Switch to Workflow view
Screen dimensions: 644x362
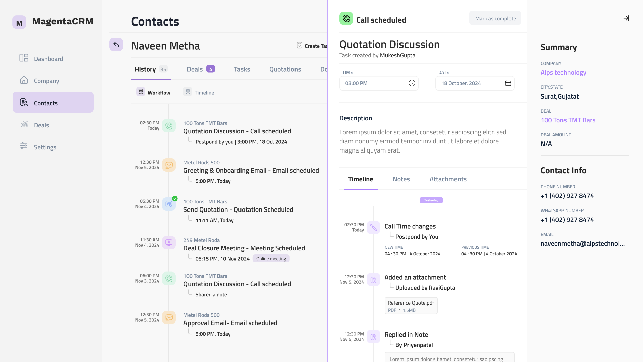pos(154,92)
